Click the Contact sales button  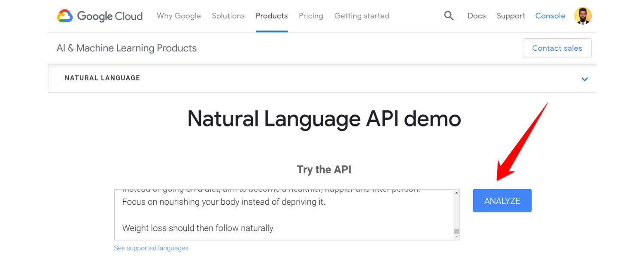[557, 48]
